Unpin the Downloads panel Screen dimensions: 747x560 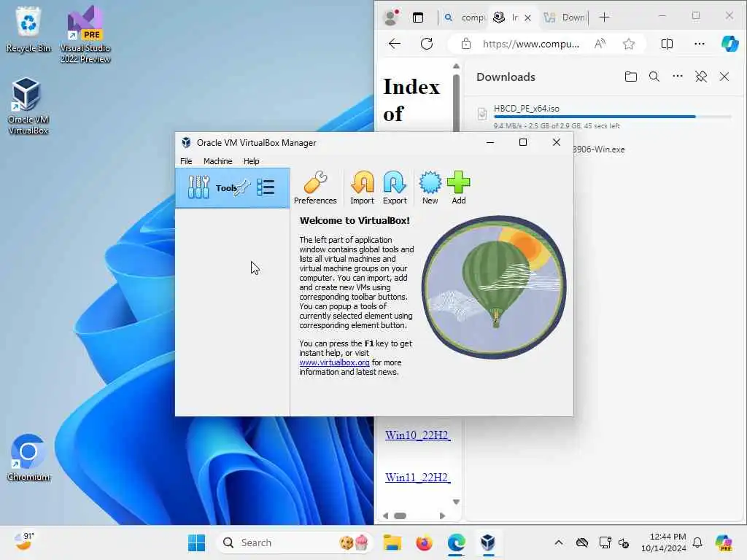(x=700, y=77)
